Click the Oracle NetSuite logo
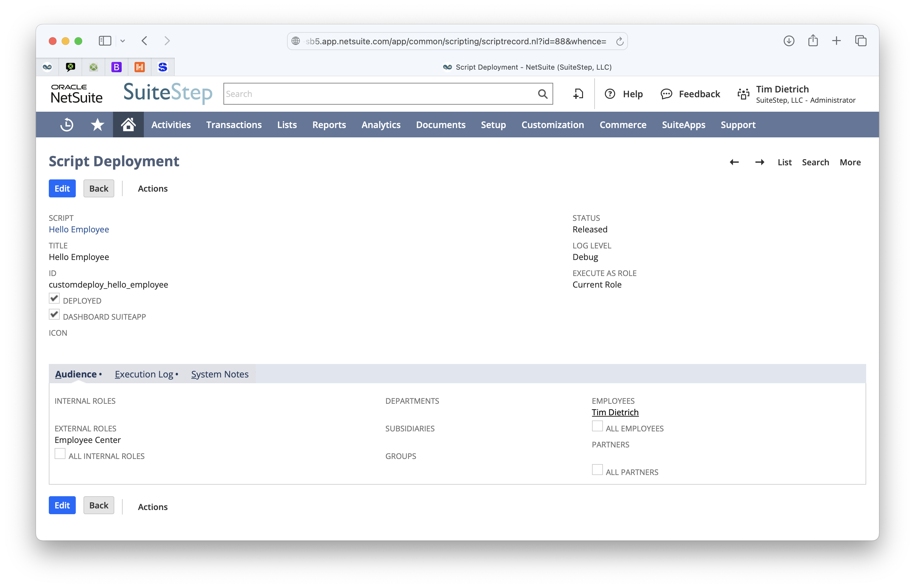The image size is (915, 588). point(77,94)
